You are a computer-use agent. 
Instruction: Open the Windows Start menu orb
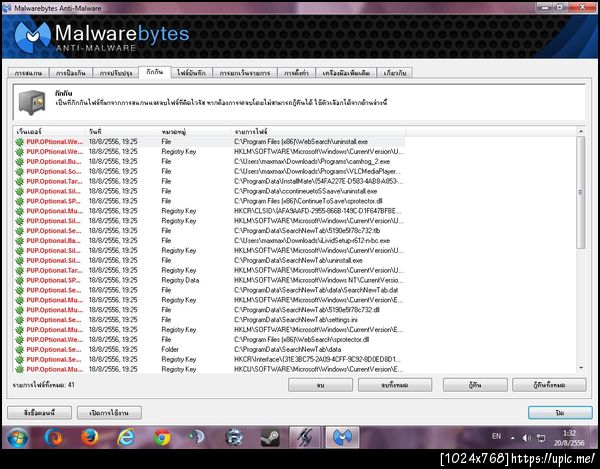click(17, 437)
